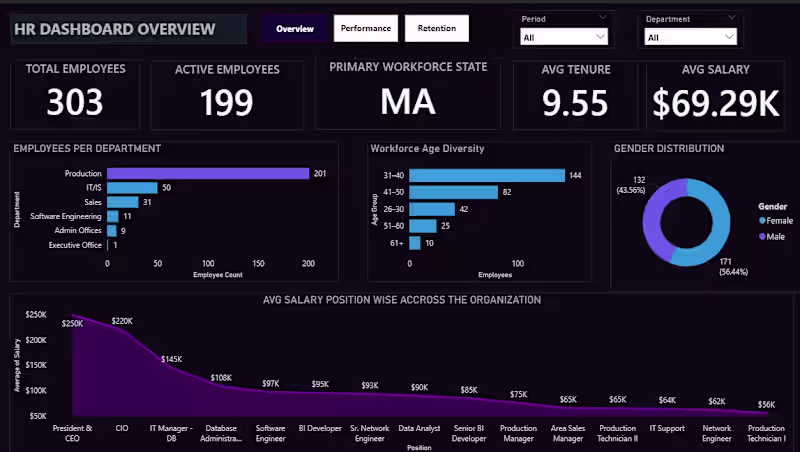Click the Total Employees 303 card

(x=75, y=93)
